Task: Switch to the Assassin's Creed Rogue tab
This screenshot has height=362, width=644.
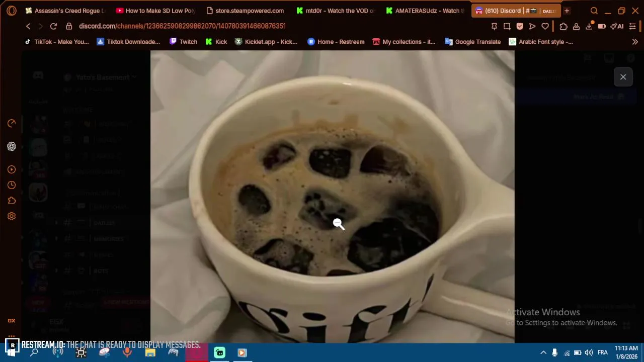Action: (x=65, y=11)
